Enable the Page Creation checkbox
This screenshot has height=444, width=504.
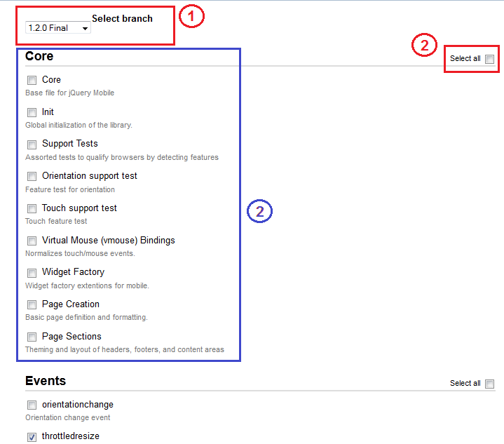(x=32, y=305)
